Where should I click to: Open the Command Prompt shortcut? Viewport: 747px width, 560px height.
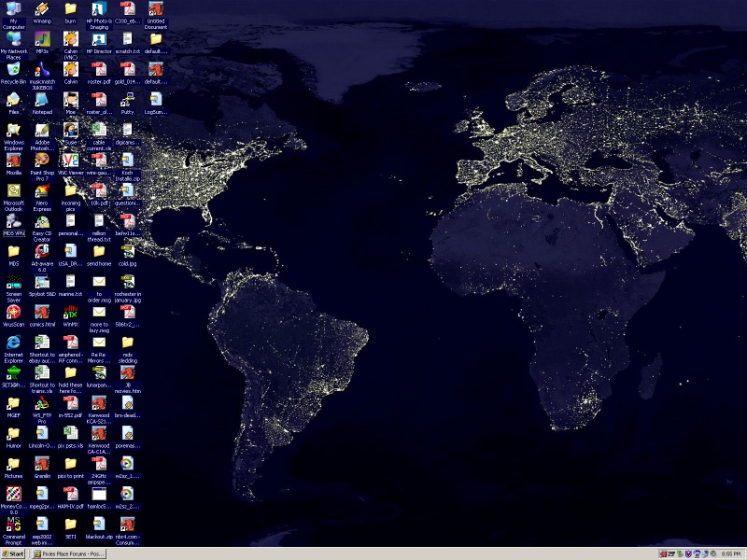point(13,524)
